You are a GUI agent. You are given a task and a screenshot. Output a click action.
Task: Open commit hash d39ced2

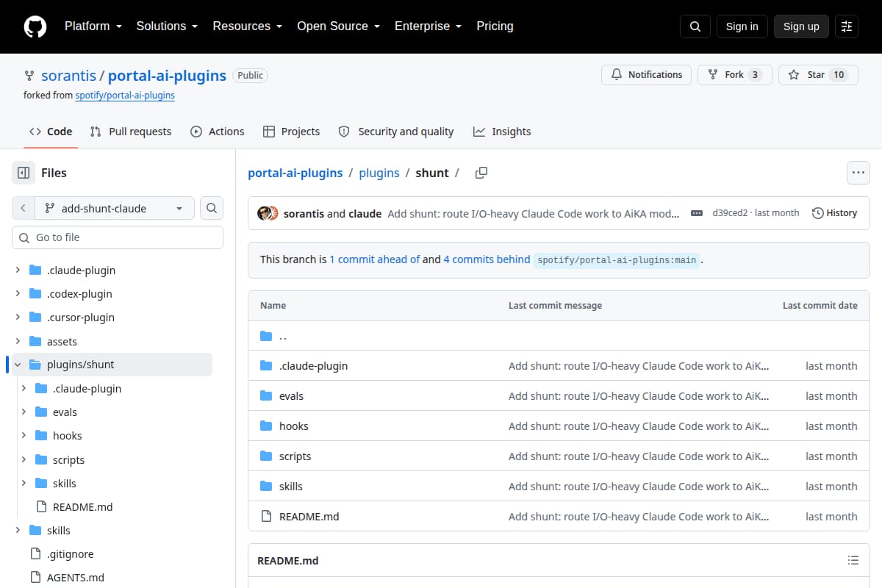[730, 213]
